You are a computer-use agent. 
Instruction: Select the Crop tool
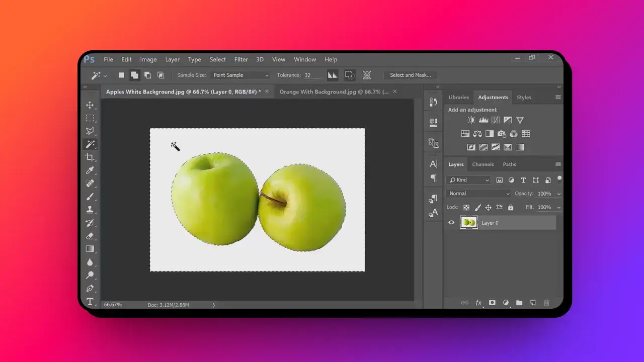click(x=91, y=157)
